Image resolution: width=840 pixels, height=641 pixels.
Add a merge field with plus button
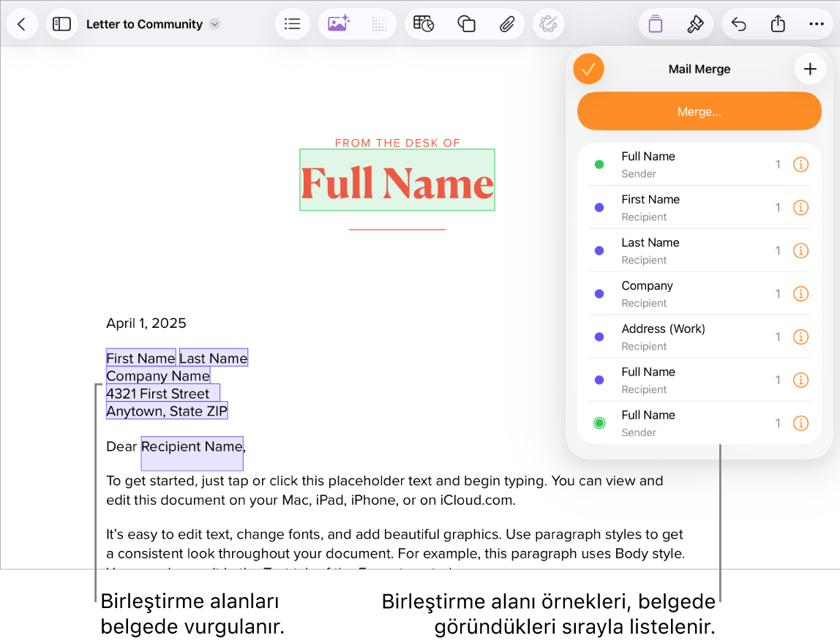click(x=810, y=69)
